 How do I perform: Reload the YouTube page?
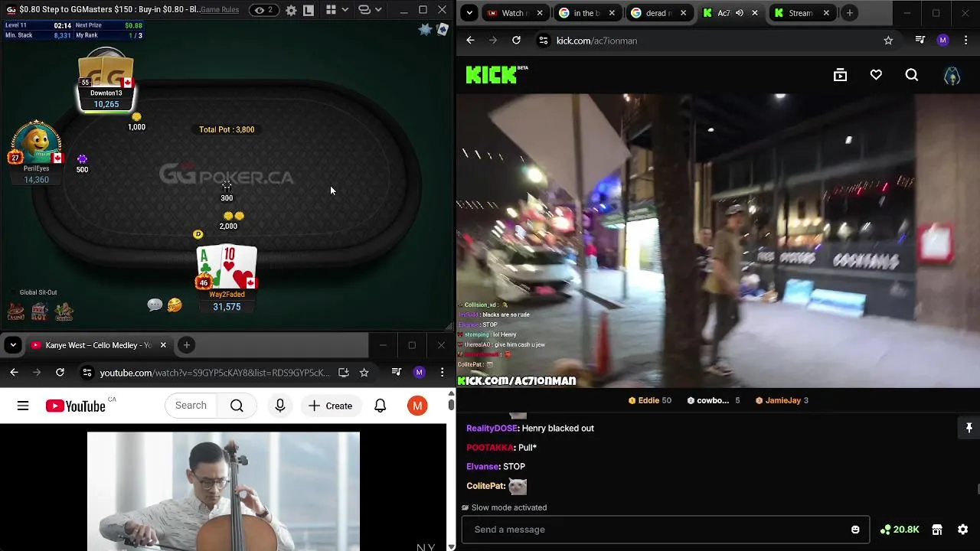pyautogui.click(x=60, y=373)
